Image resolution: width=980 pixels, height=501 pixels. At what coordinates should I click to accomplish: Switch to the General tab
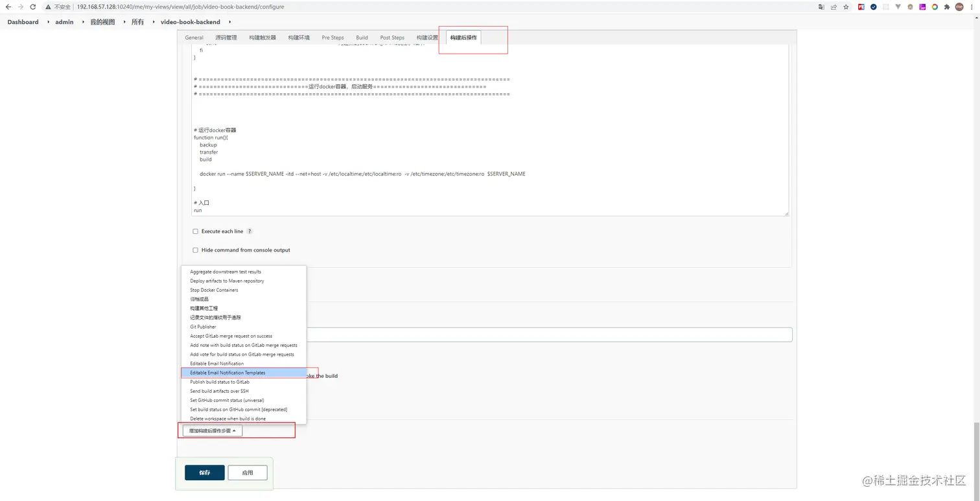click(x=194, y=38)
